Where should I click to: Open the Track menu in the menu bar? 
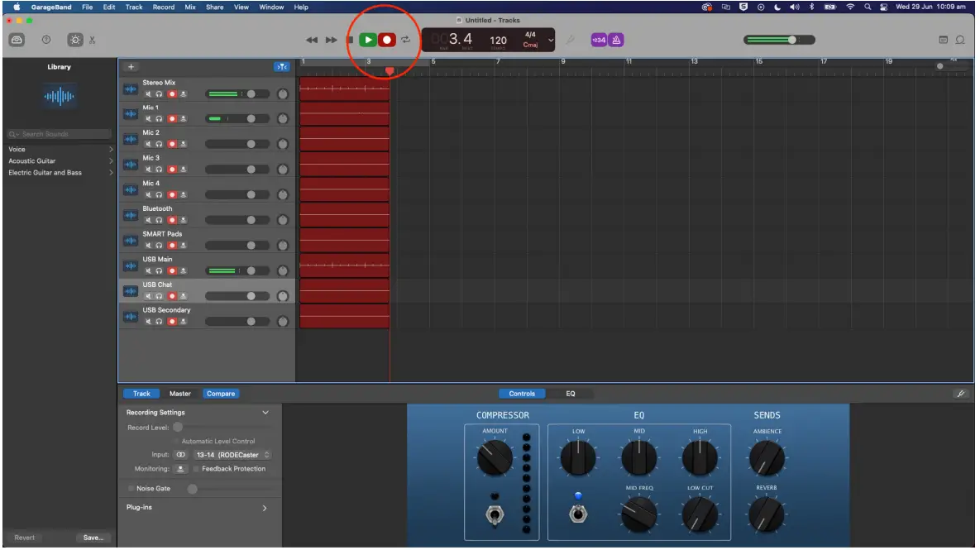(x=133, y=7)
